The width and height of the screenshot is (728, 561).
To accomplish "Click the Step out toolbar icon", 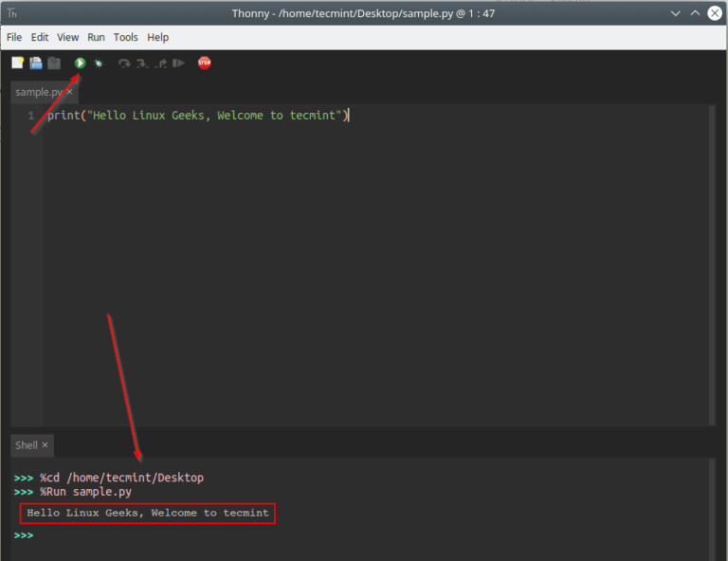I will tap(160, 63).
